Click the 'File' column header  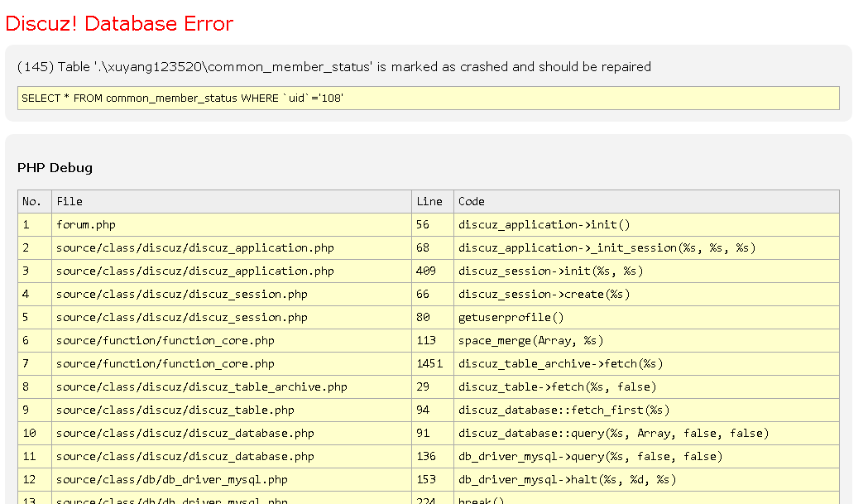(x=232, y=202)
